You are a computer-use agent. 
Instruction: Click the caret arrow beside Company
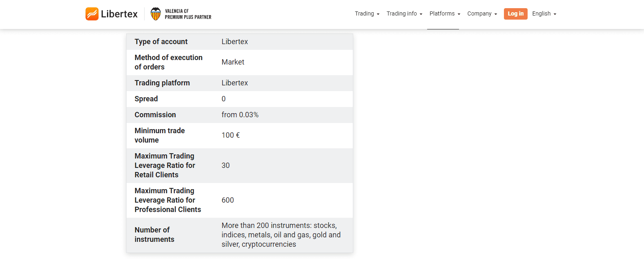point(496,14)
